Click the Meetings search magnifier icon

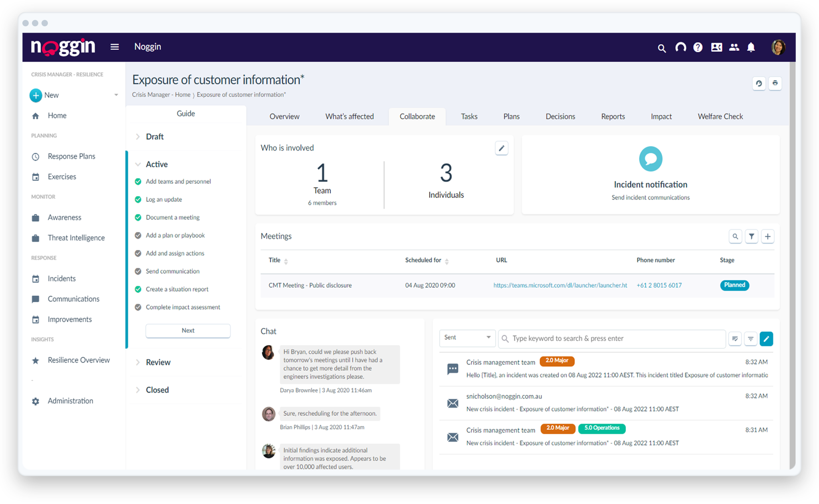(736, 236)
